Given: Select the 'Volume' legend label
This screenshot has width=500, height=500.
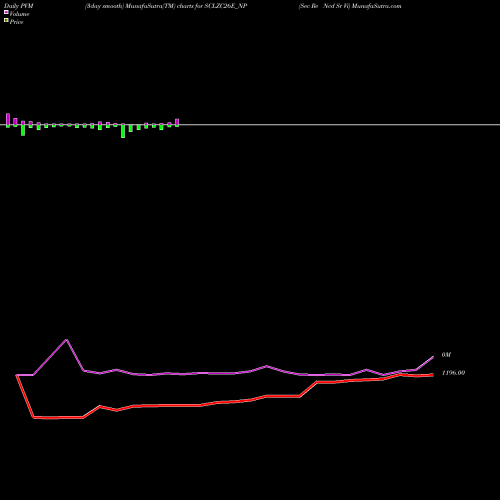Looking at the screenshot, I should [19, 14].
